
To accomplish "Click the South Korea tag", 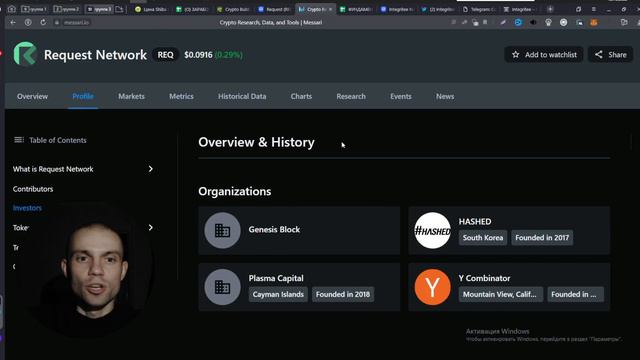I will click(483, 238).
